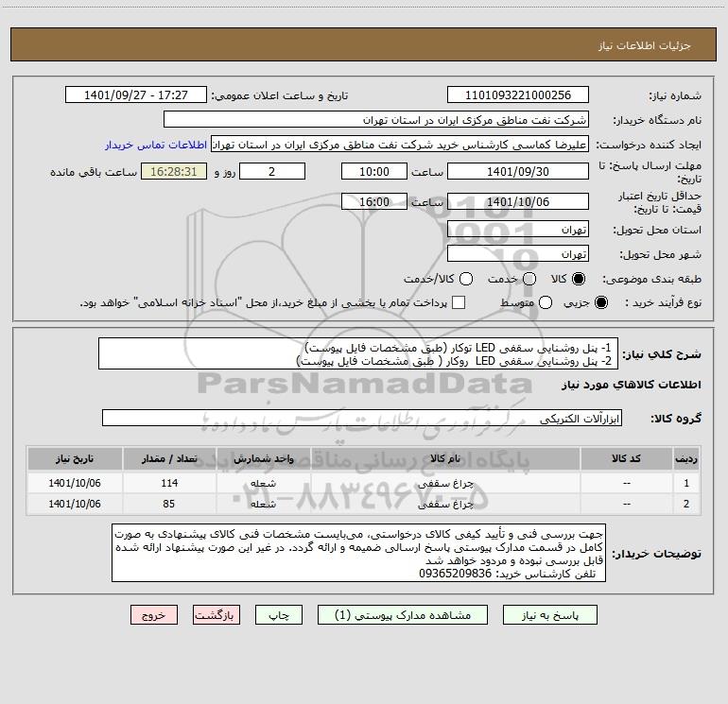Open the اطلاعات تماس خریدار link
728x704 pixels.
coord(156,145)
